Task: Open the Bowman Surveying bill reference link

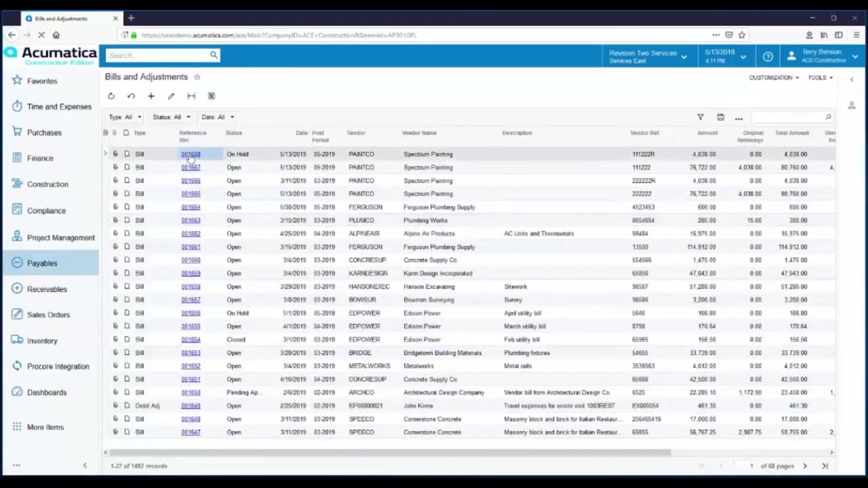Action: (191, 300)
